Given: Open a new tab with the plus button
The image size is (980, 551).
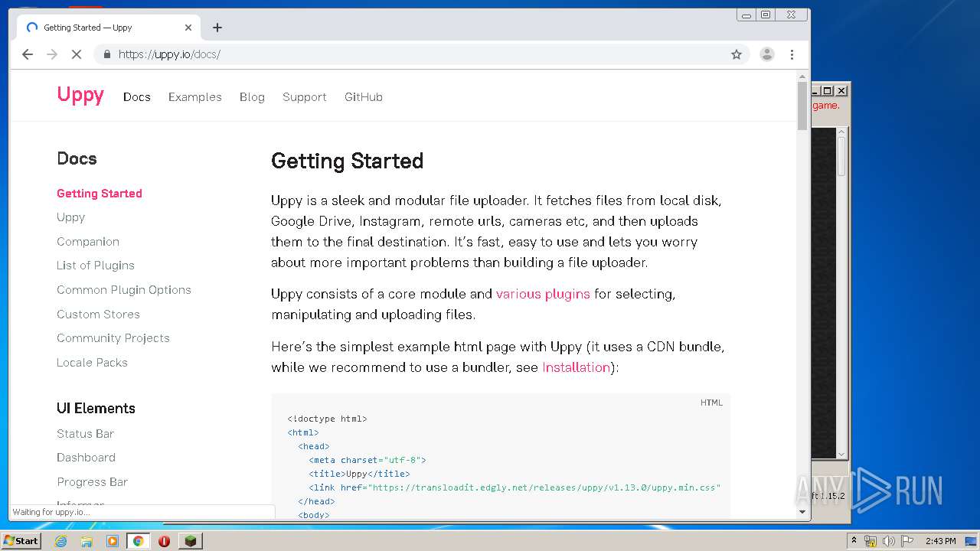Looking at the screenshot, I should [x=217, y=28].
